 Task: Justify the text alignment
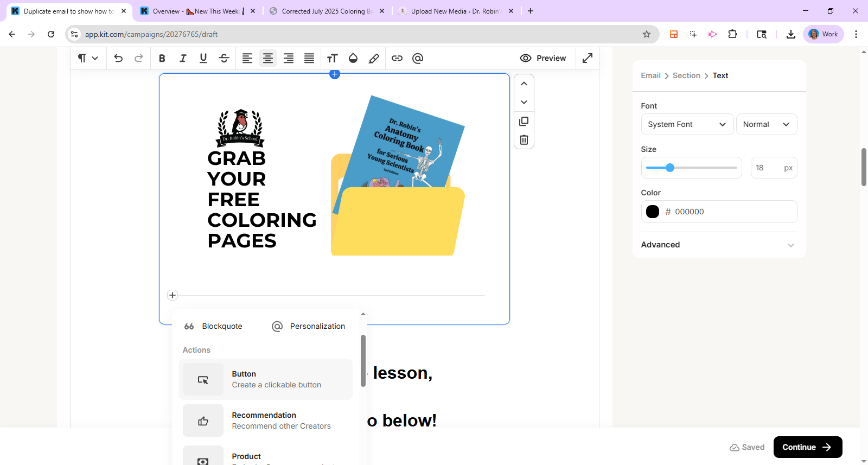[x=309, y=59]
